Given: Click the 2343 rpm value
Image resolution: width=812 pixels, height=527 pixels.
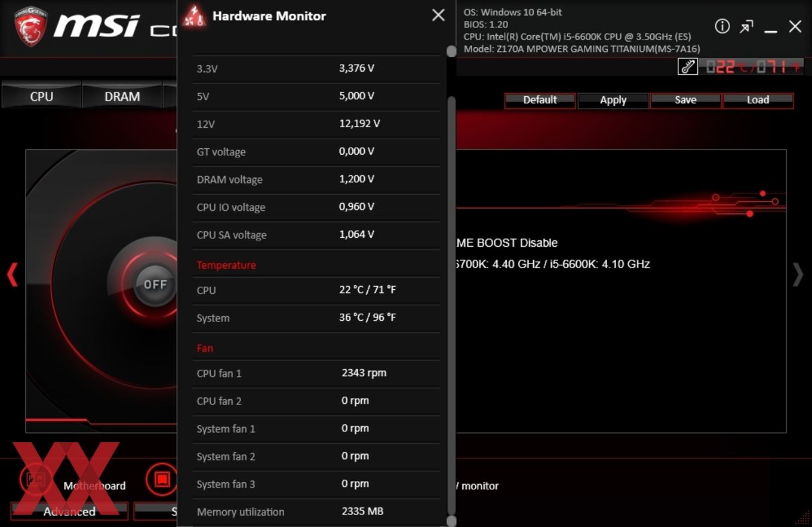Looking at the screenshot, I should click(x=364, y=373).
